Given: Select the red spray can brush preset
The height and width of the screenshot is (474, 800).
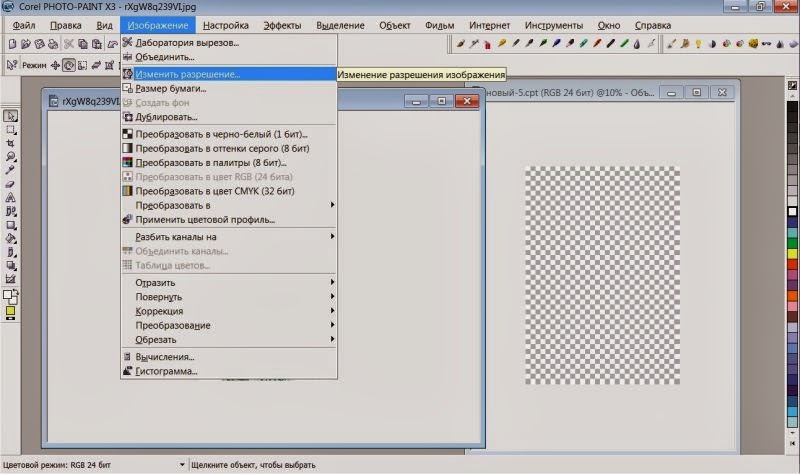Looking at the screenshot, I should click(488, 44).
